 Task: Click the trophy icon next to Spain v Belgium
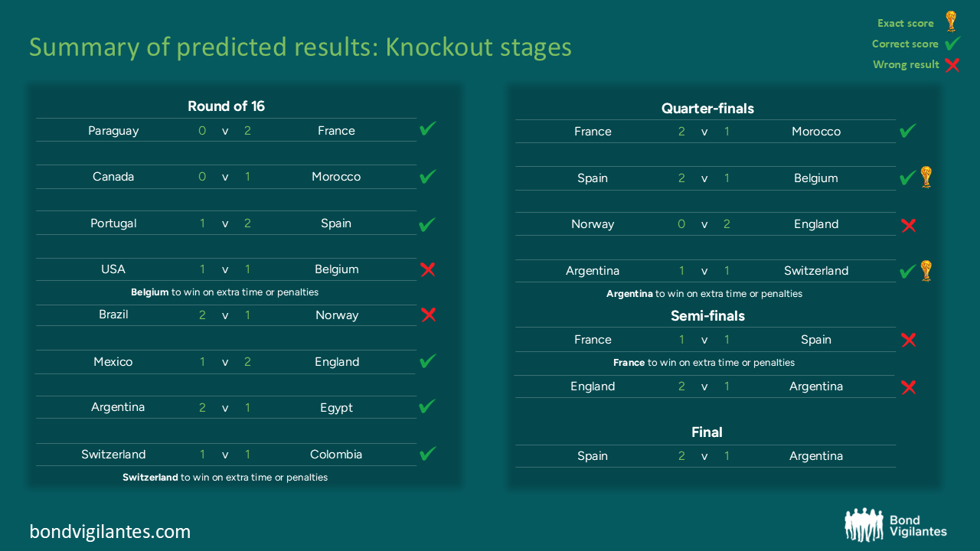click(x=926, y=177)
